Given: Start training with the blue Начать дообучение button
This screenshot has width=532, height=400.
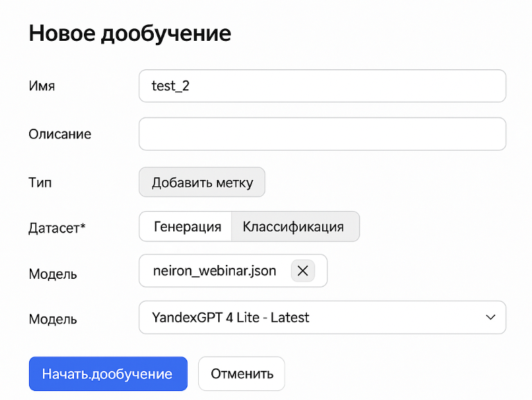Looking at the screenshot, I should point(107,374).
